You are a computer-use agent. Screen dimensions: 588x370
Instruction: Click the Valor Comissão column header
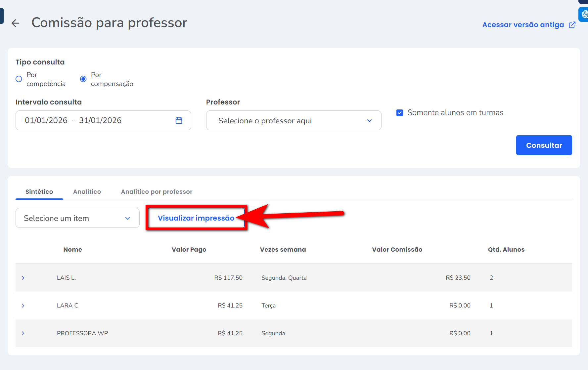pyautogui.click(x=397, y=250)
